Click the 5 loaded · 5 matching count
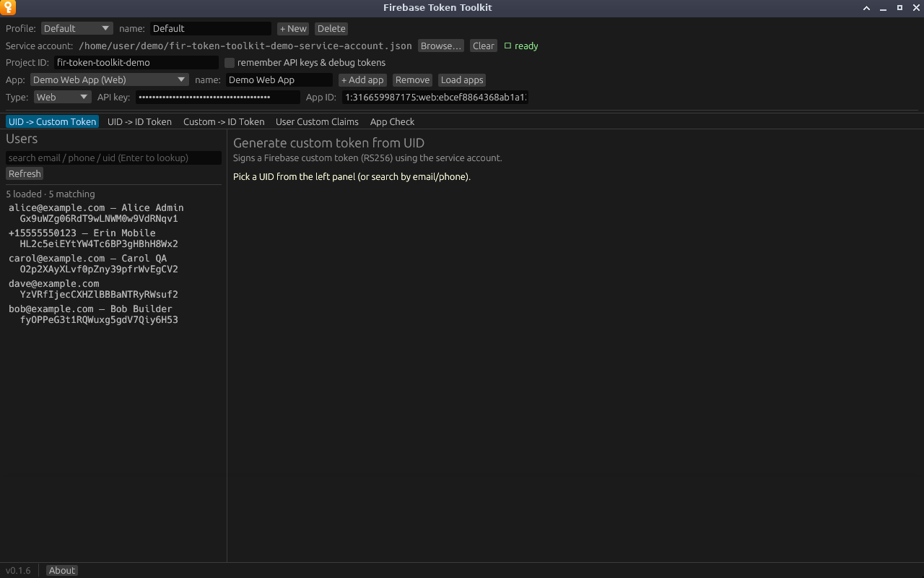The image size is (924, 578). pyautogui.click(x=51, y=194)
